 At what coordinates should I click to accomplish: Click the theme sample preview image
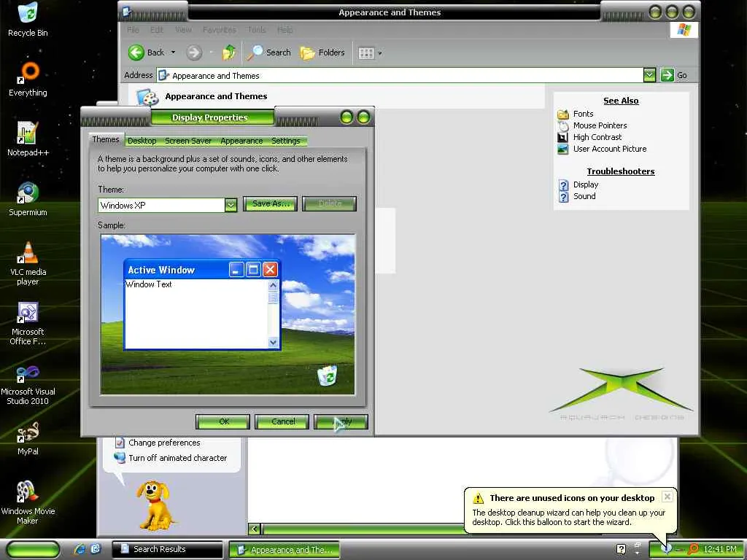pyautogui.click(x=228, y=314)
